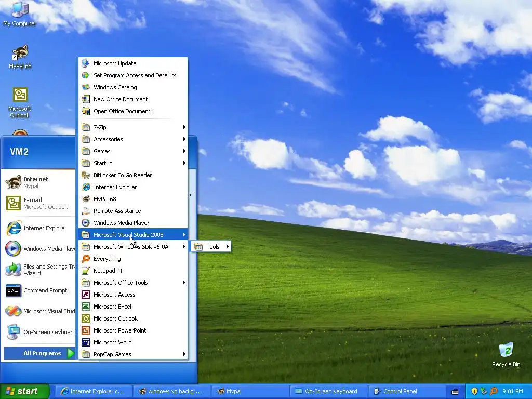532x399 pixels.
Task: Switch to windows xp backgr... taskbar window
Action: [171, 391]
